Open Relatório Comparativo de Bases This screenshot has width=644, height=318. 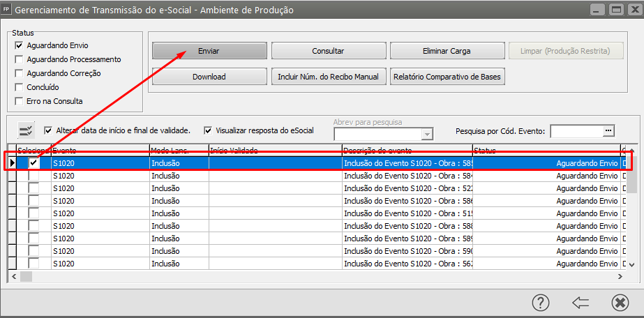(447, 77)
